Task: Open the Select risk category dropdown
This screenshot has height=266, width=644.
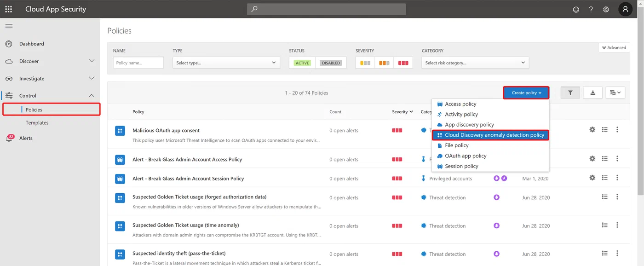Action: (475, 63)
